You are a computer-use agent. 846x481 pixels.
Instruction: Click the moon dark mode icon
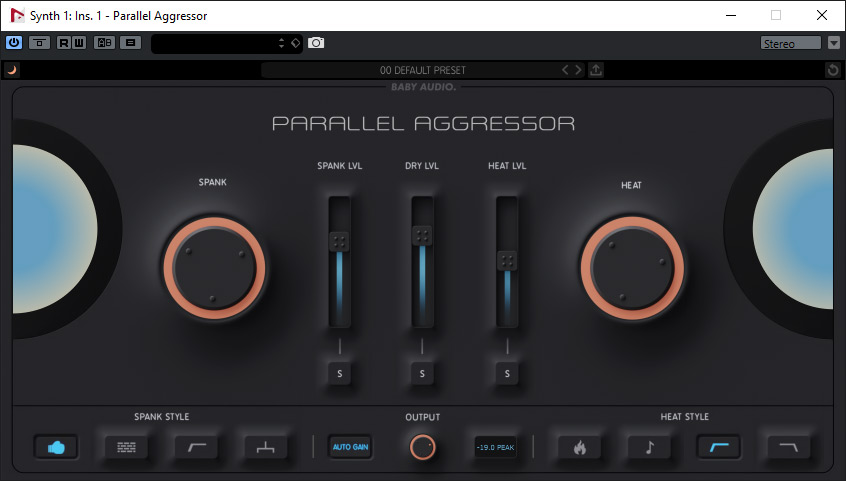point(12,70)
